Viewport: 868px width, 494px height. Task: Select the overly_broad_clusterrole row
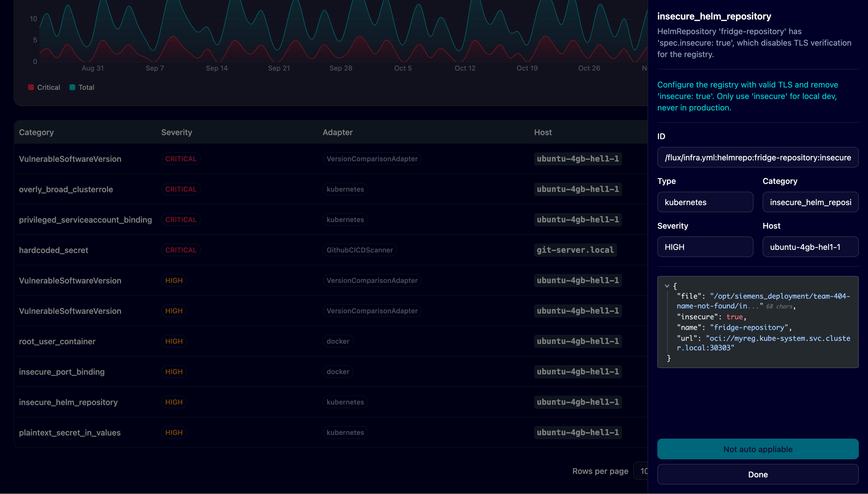pos(66,189)
